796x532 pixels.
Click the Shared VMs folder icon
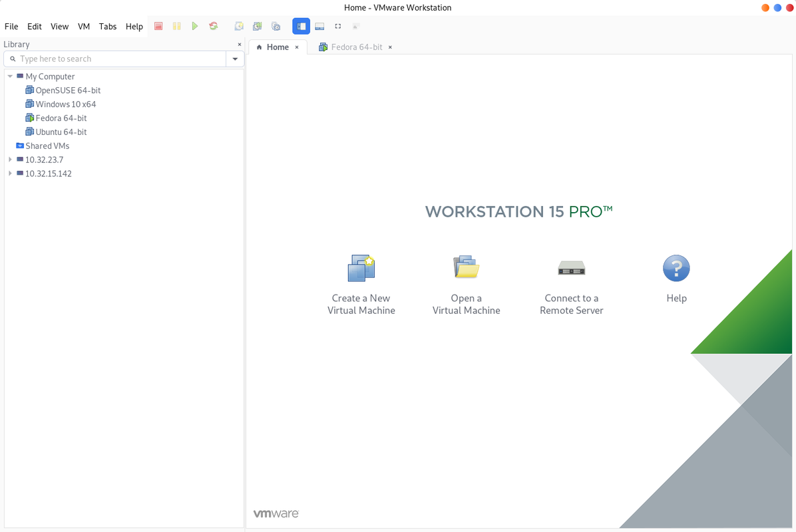pos(20,146)
